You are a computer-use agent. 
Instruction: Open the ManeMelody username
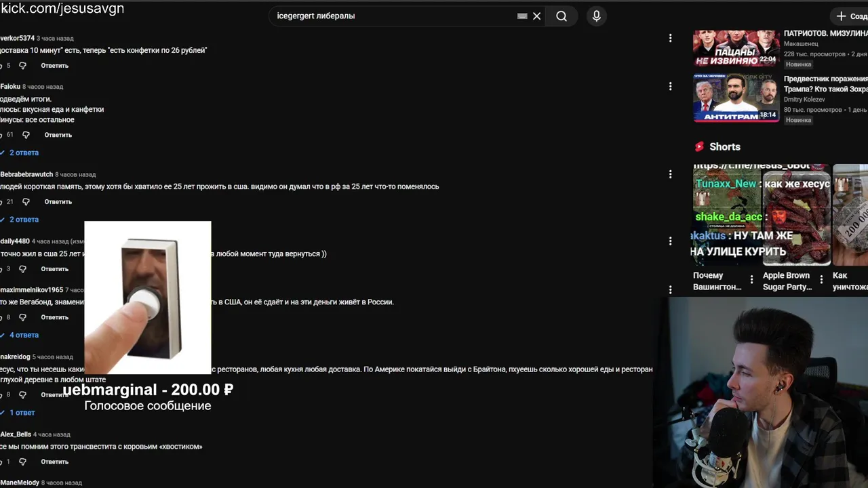(20, 483)
